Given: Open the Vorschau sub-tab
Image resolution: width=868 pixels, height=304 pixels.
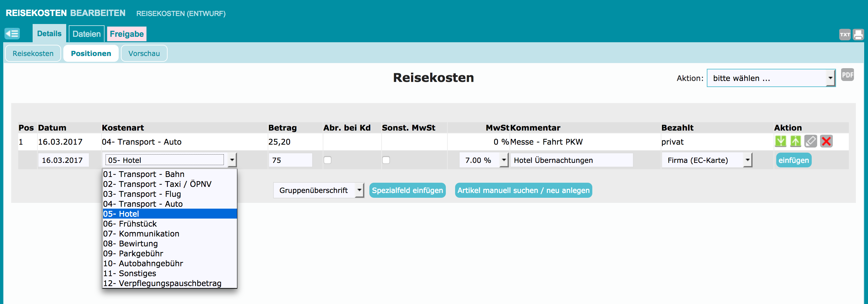Looking at the screenshot, I should (144, 53).
